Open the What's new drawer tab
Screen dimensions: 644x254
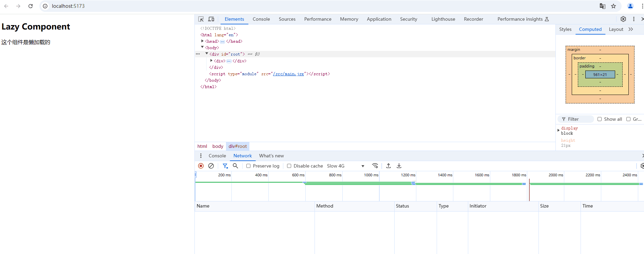pos(271,156)
